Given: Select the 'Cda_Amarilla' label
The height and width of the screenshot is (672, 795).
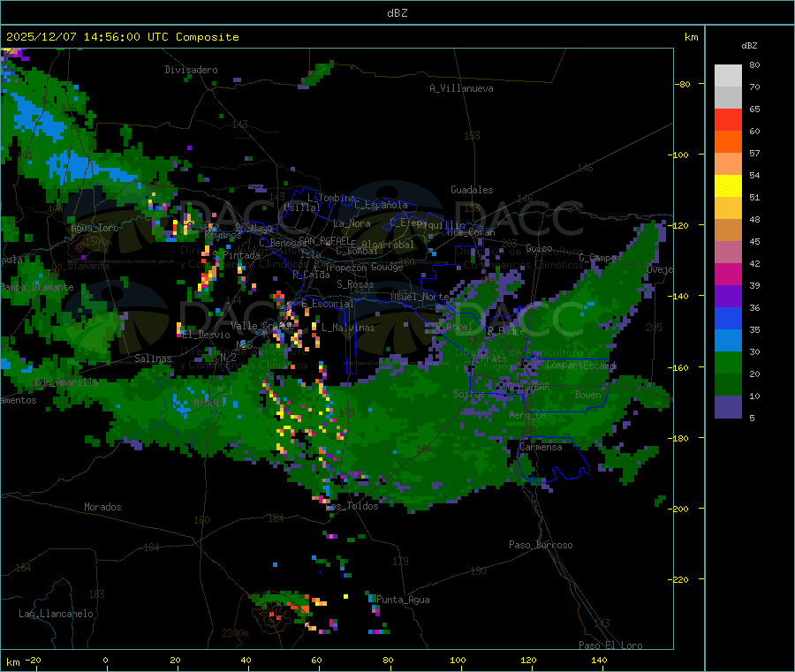Looking at the screenshot, I should (x=66, y=382).
